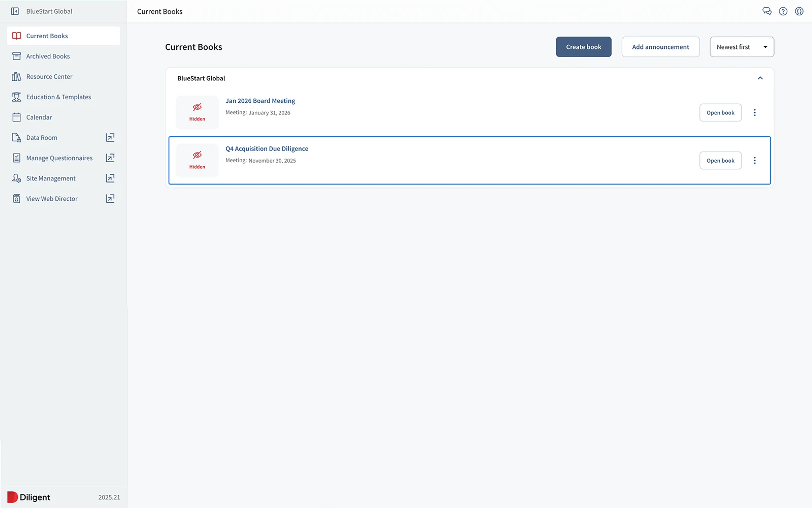Click the View Web Director icon

click(x=16, y=199)
